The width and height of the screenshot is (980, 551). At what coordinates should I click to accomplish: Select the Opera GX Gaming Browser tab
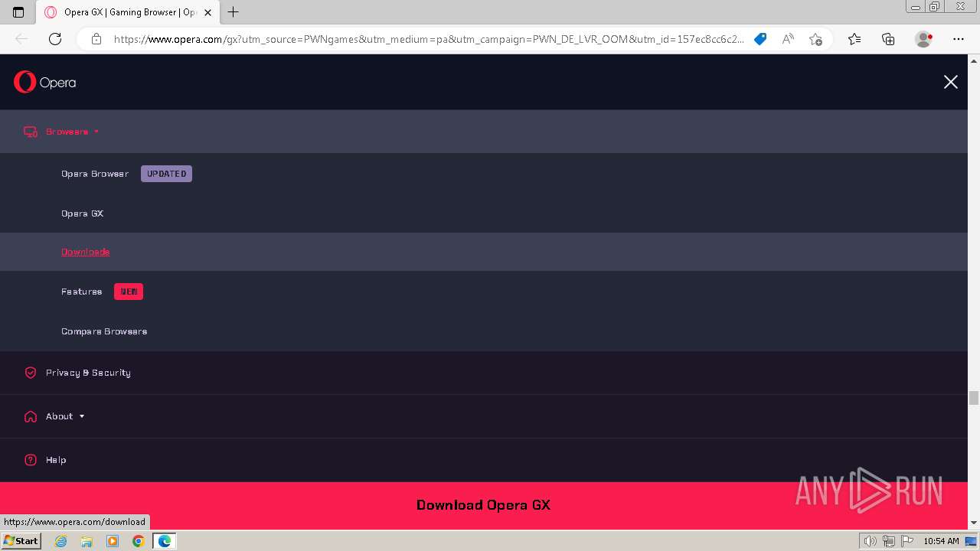[x=128, y=12]
